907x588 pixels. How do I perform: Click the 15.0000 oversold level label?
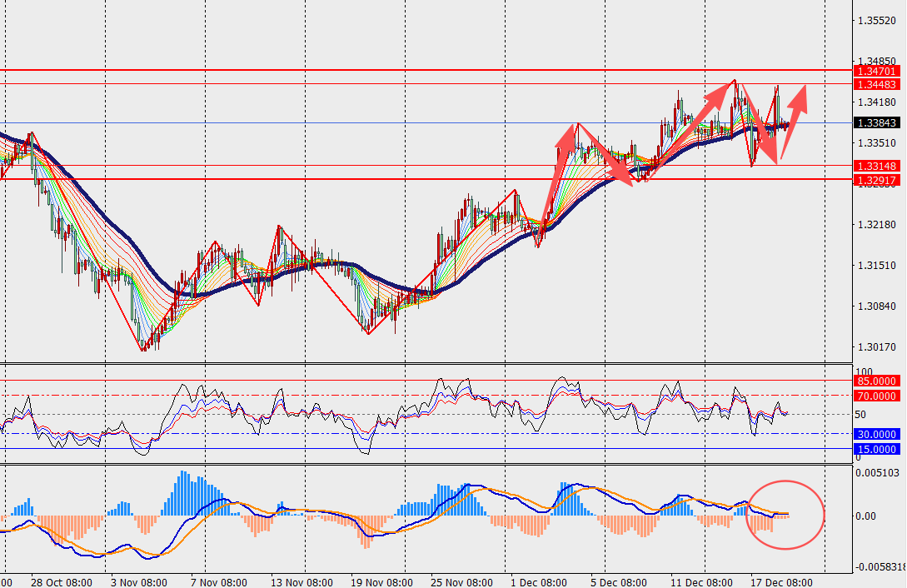coord(876,450)
